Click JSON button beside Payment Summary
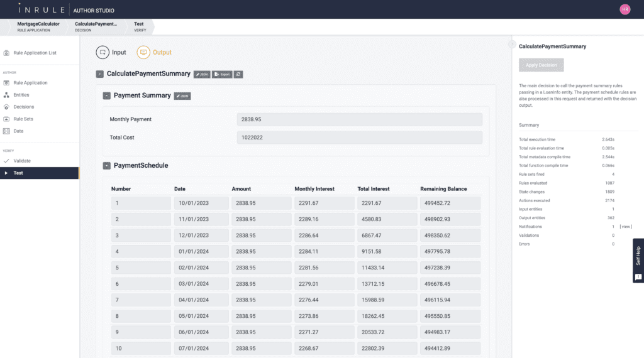Screen dimensions: 644x358 182,96
